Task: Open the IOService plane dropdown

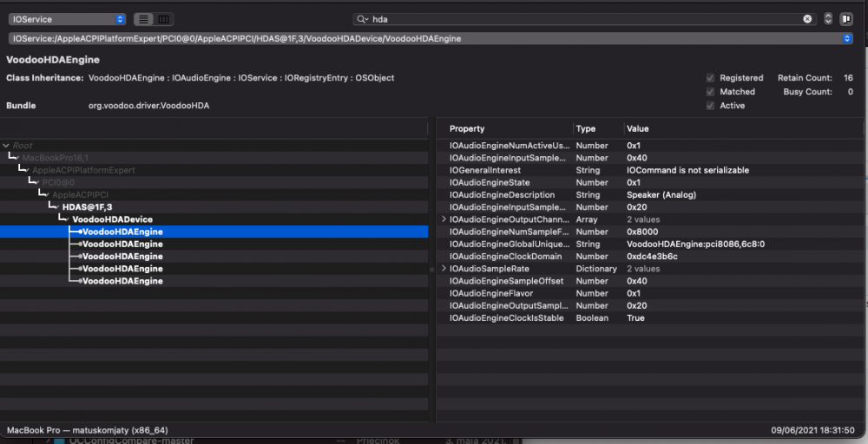Action: (67, 19)
